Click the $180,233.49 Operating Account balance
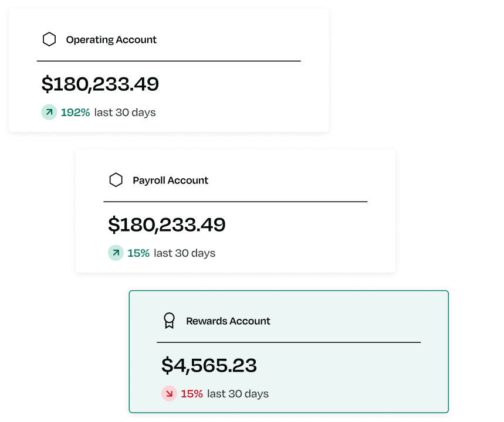The width and height of the screenshot is (504, 422). coord(99,84)
